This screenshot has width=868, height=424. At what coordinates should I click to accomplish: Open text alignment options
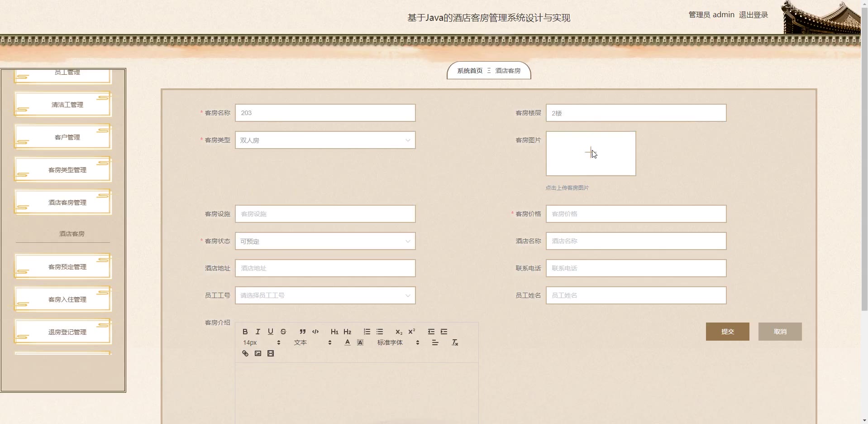435,342
